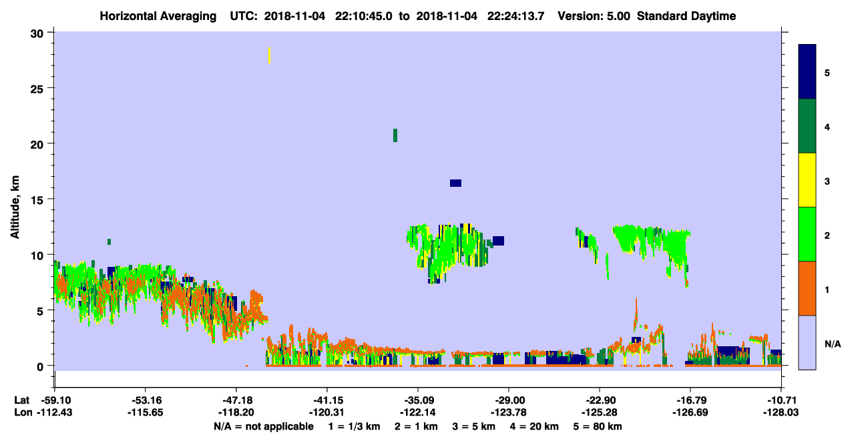Click latitude value -47.18
The image size is (868, 445).
click(236, 400)
